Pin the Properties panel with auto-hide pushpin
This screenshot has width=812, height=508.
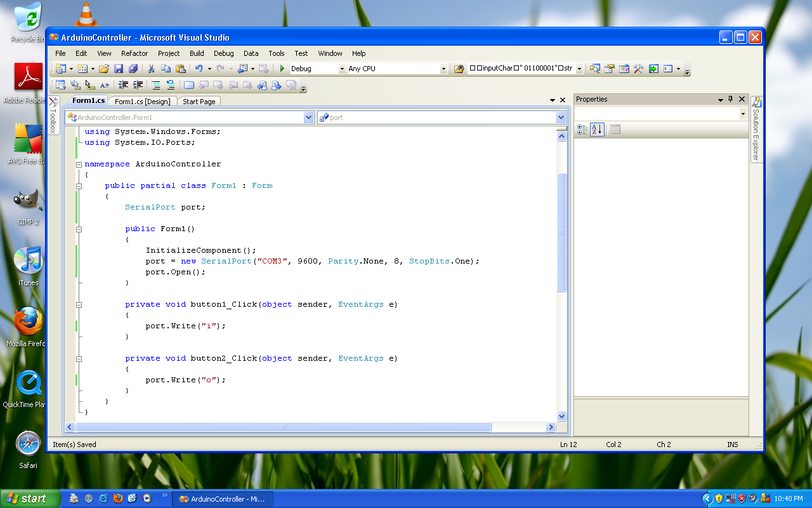coord(730,100)
